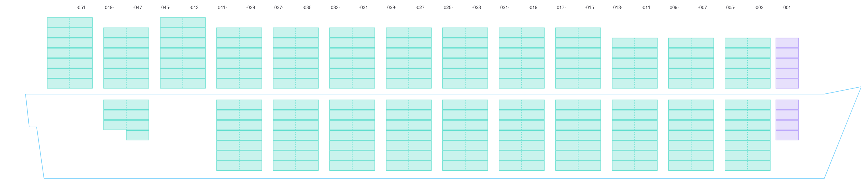Select the shorter above-deck block at bays 013-011
Viewport: 868px width, 179px height.
point(635,63)
